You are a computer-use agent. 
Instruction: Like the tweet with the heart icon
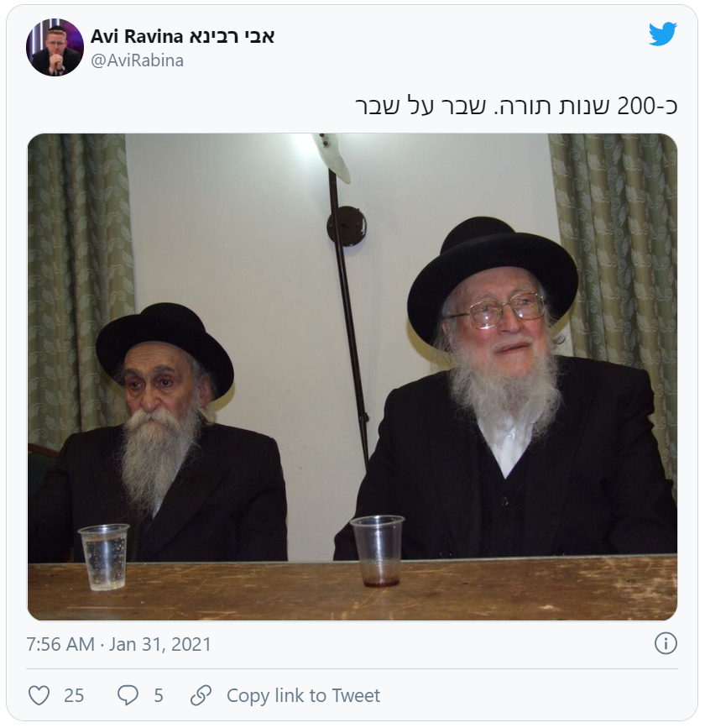[x=39, y=695]
